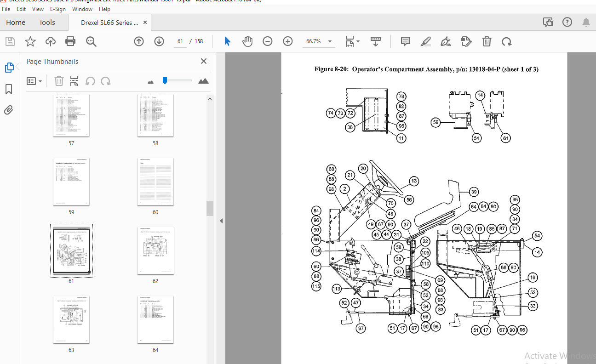The height and width of the screenshot is (364, 596).
Task: Click the thumbnail panel scrollbar thumb
Action: pos(210,209)
